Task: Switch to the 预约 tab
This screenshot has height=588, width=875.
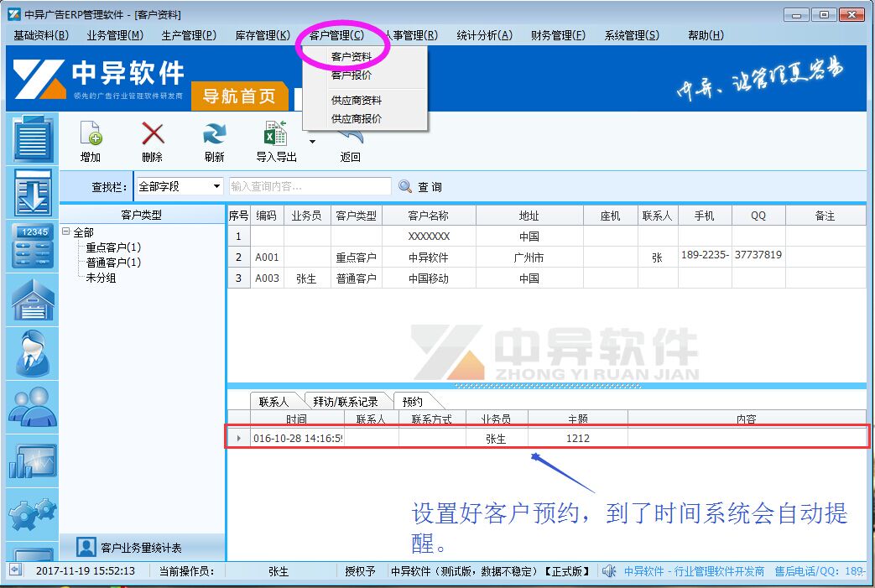Action: tap(413, 401)
